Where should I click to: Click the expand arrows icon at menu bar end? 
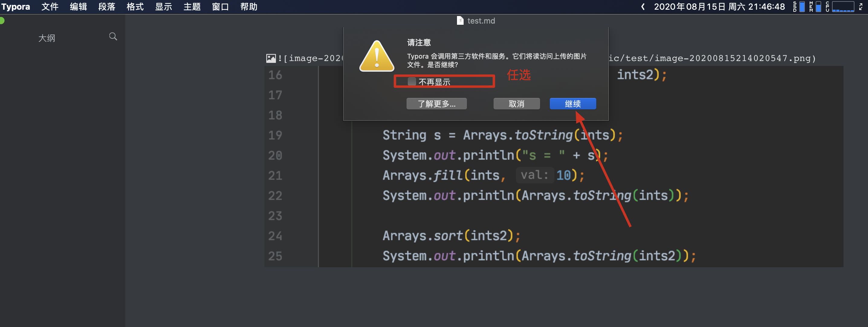click(860, 7)
